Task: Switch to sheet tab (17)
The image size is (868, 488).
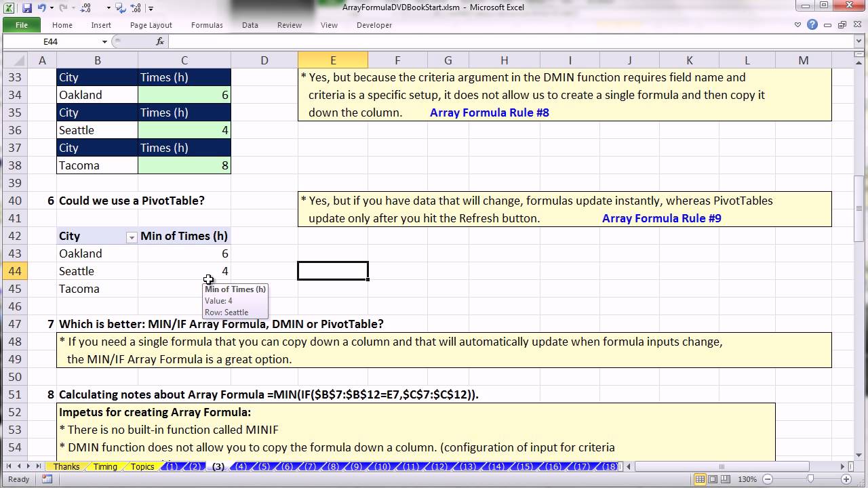Action: pyautogui.click(x=581, y=466)
